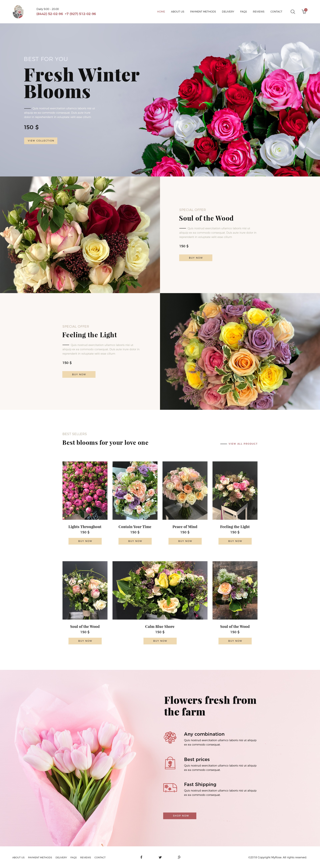Select Delivery in the header menu
320x868 pixels.
[x=228, y=12]
